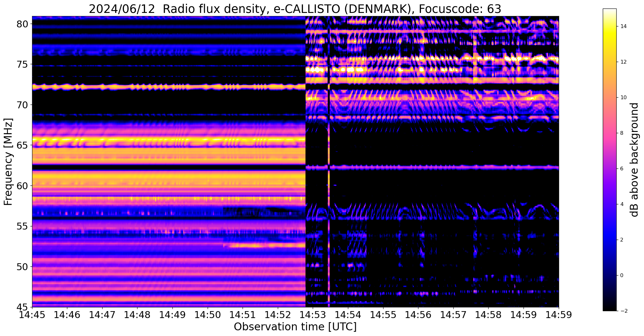Select the 14:45 time tick label

(x=32, y=315)
